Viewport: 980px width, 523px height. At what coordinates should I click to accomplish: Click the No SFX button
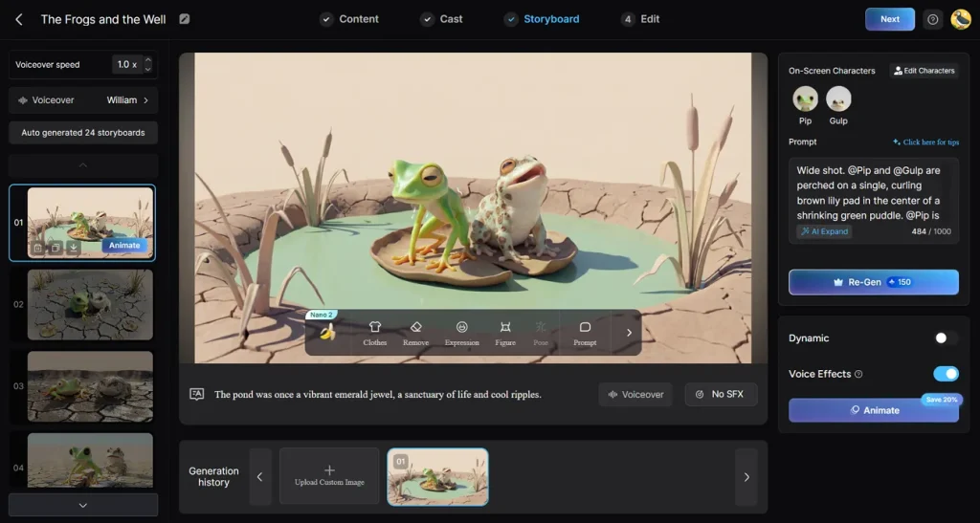pyautogui.click(x=721, y=395)
